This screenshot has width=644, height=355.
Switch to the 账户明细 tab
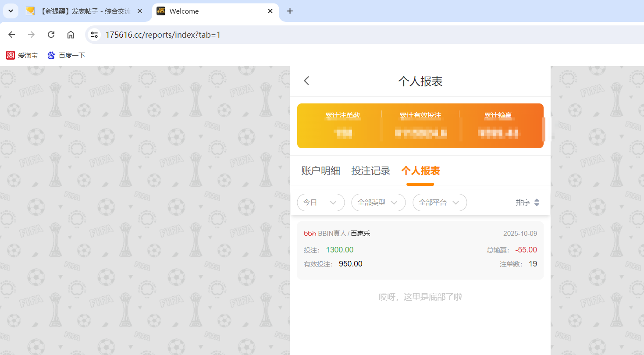click(320, 171)
